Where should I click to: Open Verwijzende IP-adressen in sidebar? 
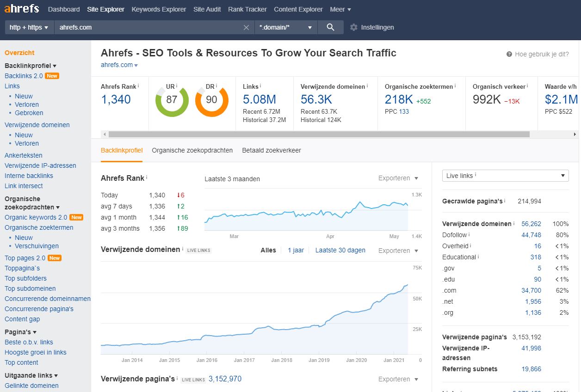[40, 165]
